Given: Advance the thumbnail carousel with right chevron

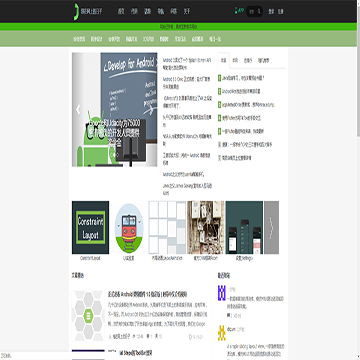Looking at the screenshot, I should (x=271, y=227).
